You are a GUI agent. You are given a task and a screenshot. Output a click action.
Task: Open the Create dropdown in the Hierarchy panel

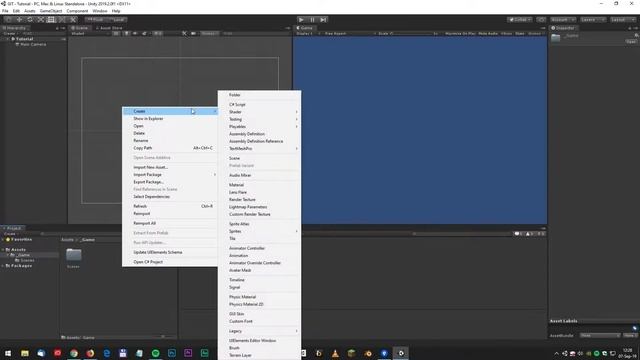(x=10, y=33)
